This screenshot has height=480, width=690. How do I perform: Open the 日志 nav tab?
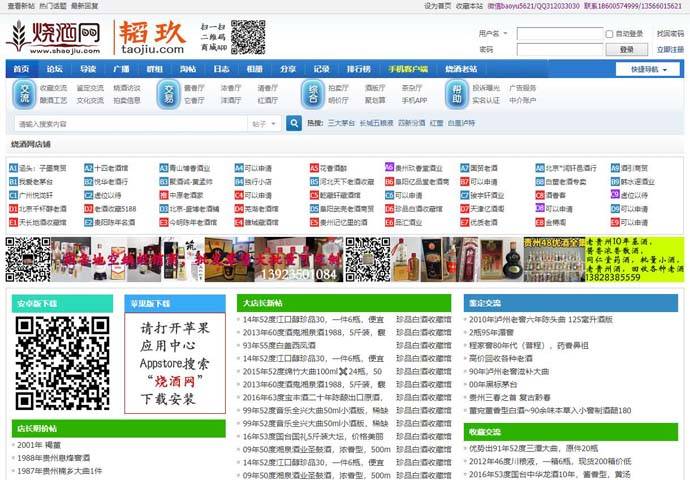[221, 69]
